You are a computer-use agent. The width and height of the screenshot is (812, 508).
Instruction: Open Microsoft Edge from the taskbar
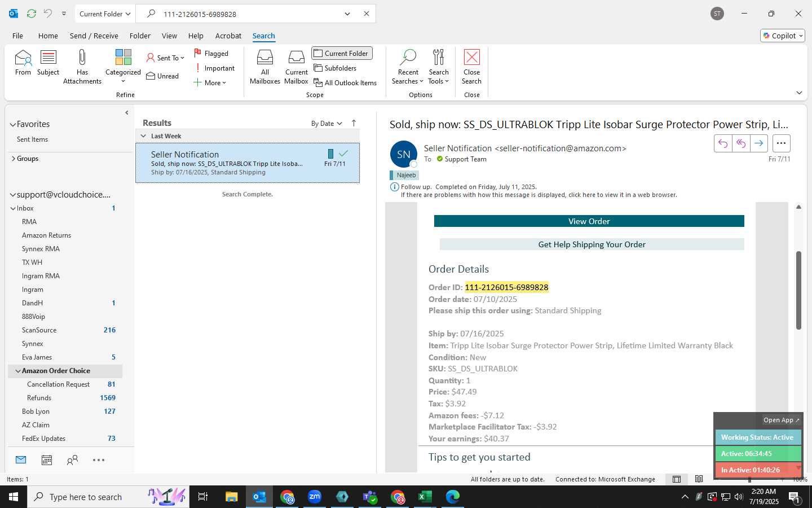[x=452, y=497]
